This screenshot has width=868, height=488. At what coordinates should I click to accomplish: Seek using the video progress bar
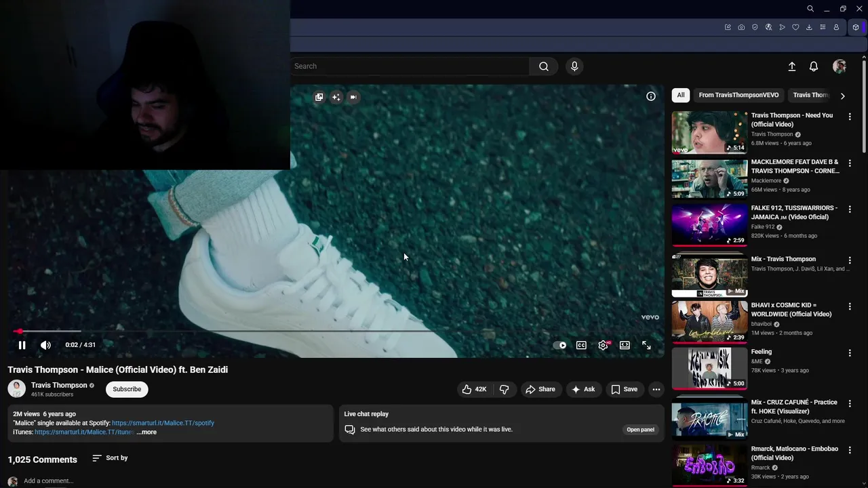336,331
